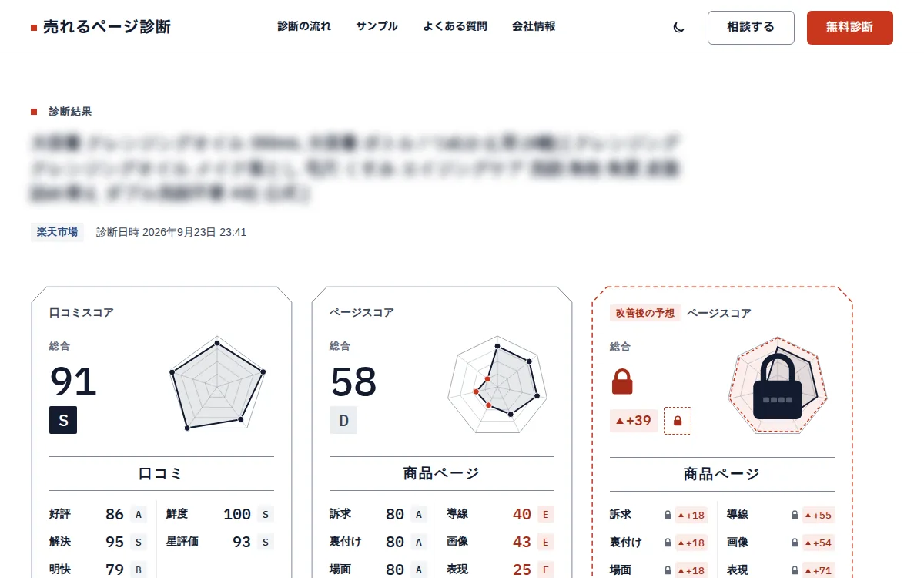924x578 pixels.
Task: Click the 明快 score 79
Action: click(x=115, y=570)
